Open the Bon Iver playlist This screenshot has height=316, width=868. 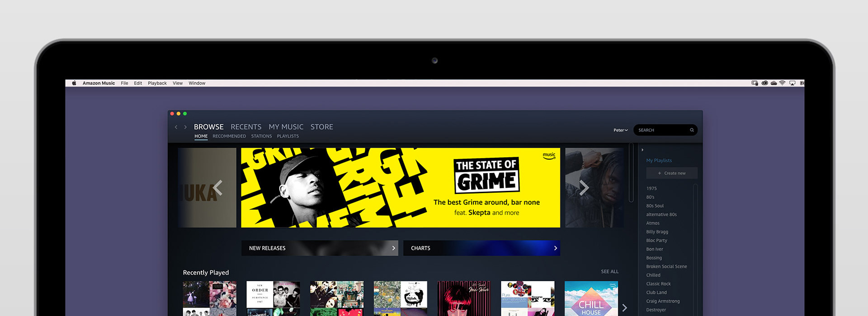tap(655, 249)
